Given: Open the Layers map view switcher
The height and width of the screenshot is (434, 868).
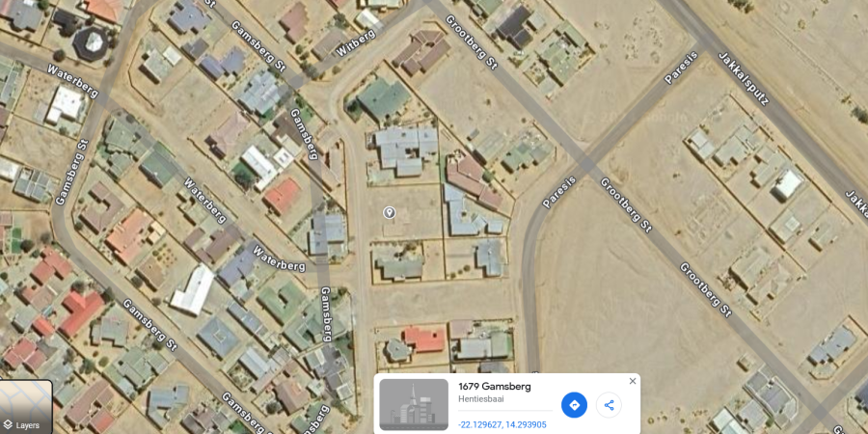Looking at the screenshot, I should click(26, 407).
